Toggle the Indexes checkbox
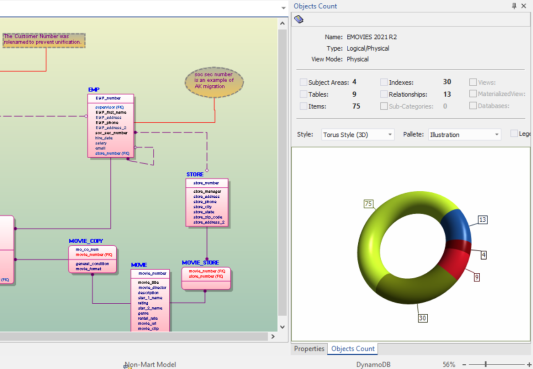Image resolution: width=533 pixels, height=369 pixels. [384, 82]
